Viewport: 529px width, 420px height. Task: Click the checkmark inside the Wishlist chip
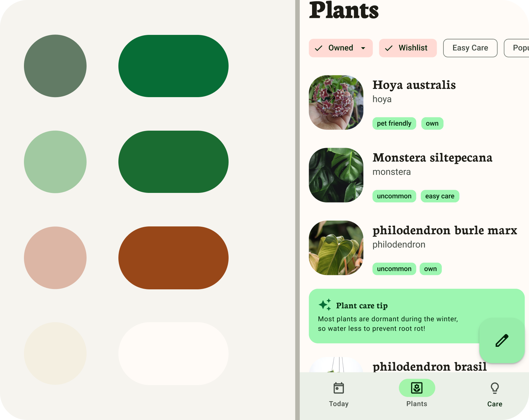point(388,48)
